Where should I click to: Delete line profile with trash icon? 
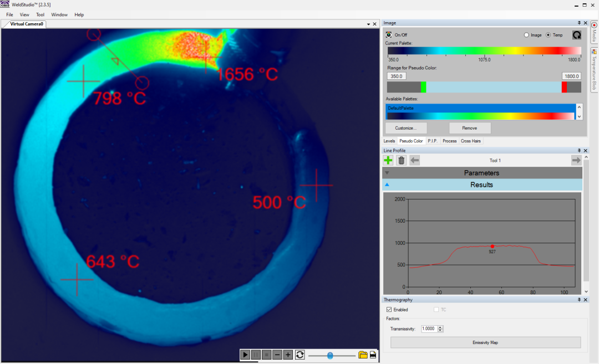coord(401,161)
